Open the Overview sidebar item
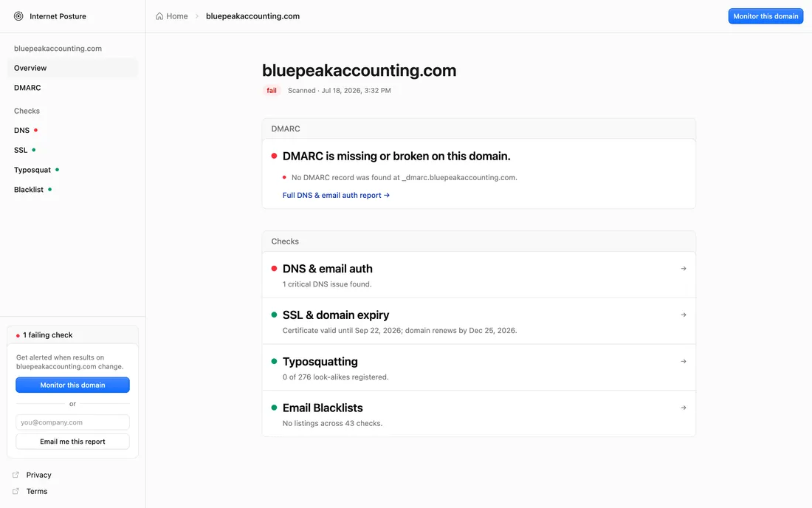Viewport: 812px width, 508px height. click(x=72, y=68)
